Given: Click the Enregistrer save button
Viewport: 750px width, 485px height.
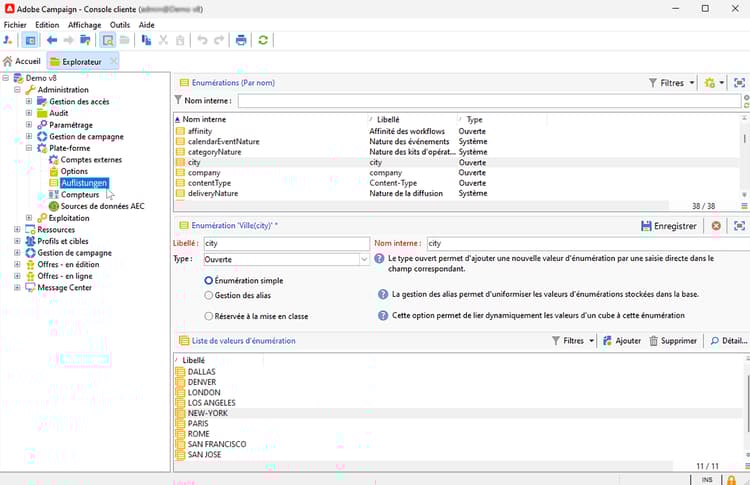Looking at the screenshot, I should pos(669,226).
